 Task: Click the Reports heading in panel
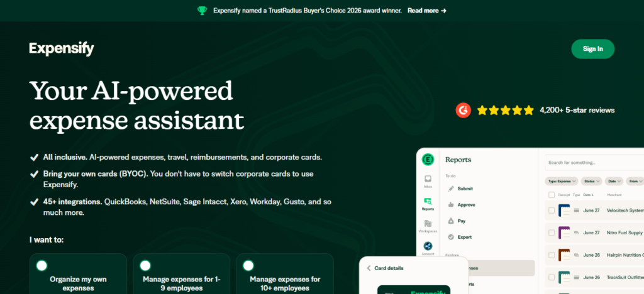point(458,160)
